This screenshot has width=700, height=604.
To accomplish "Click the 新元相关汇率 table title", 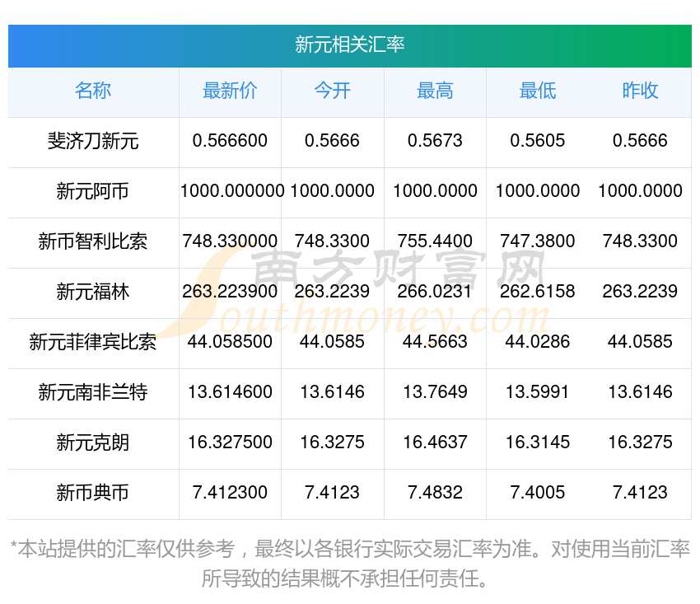I will click(x=349, y=44).
